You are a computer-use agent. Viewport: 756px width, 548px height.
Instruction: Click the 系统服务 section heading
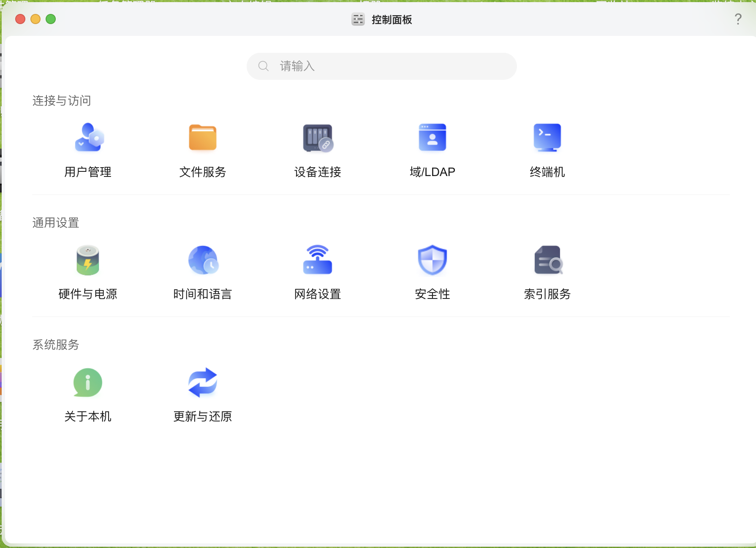tap(56, 345)
